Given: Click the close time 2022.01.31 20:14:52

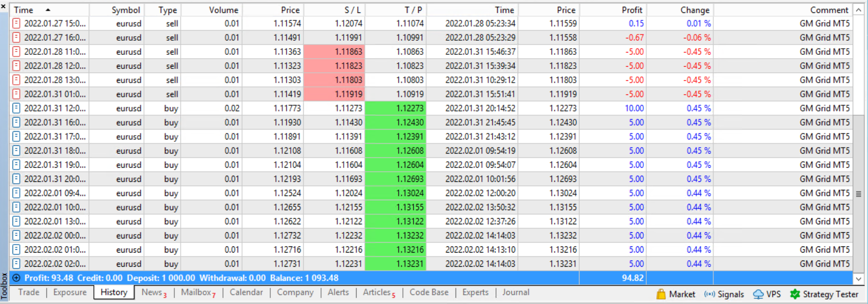Looking at the screenshot, I should [480, 108].
